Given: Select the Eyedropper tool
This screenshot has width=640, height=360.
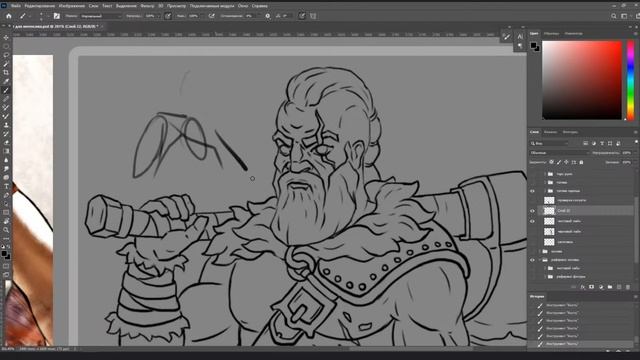Looking at the screenshot, I should tap(6, 81).
